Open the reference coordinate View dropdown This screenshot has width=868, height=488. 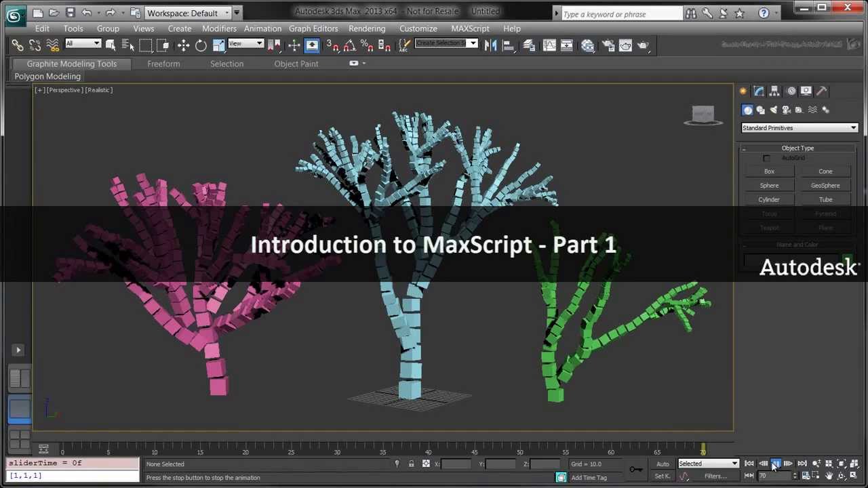[x=245, y=43]
